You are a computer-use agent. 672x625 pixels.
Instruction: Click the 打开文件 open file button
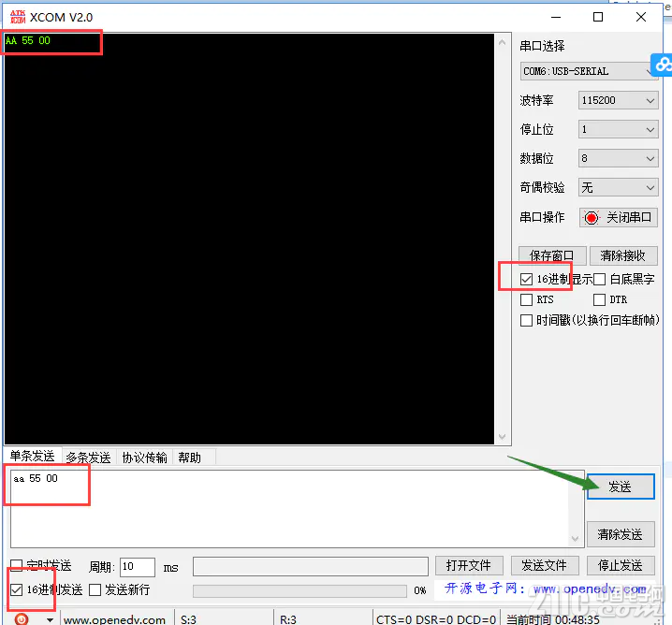click(x=469, y=565)
